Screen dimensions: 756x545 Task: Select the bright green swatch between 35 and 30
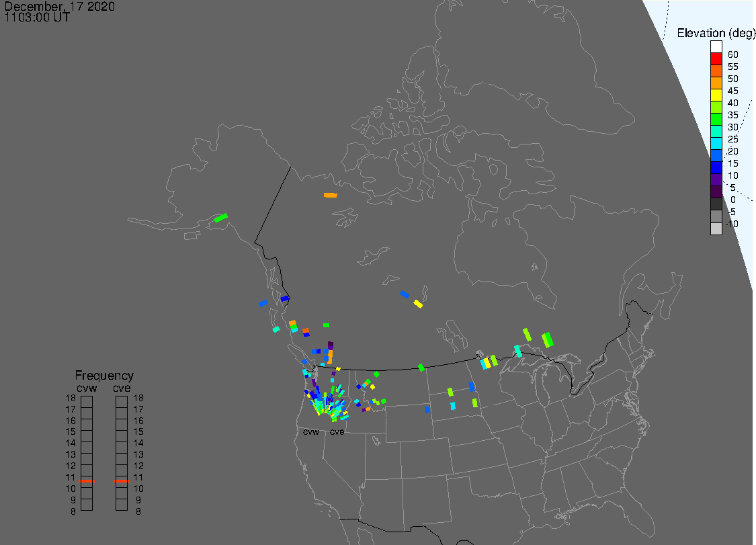click(x=716, y=119)
